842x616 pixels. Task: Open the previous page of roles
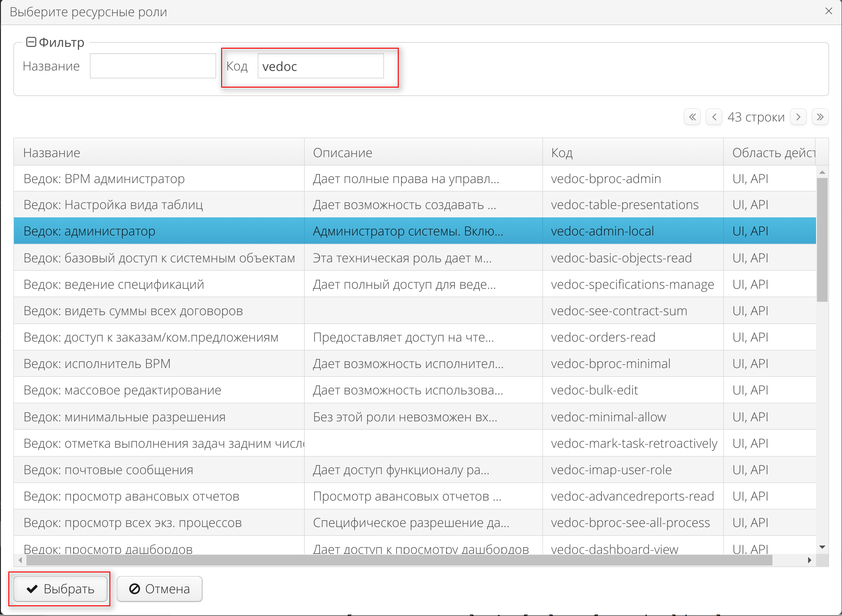714,117
